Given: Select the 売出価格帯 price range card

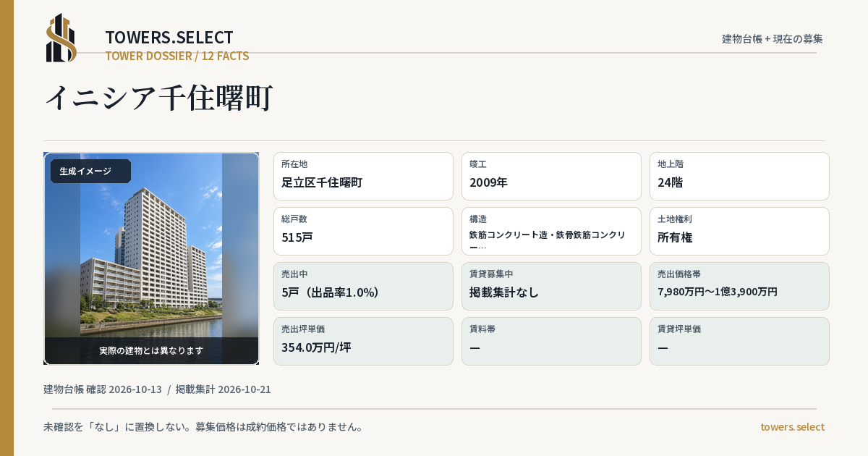Looking at the screenshot, I should 739,286.
